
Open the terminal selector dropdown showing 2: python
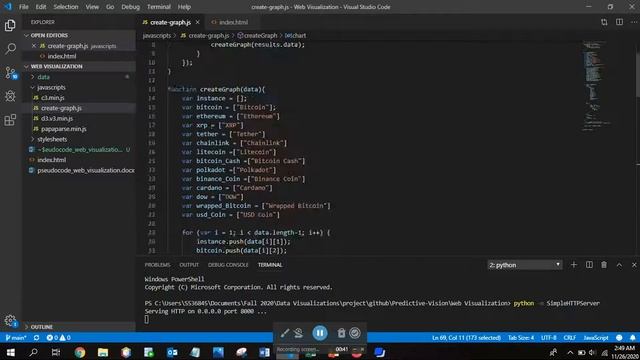(x=525, y=265)
